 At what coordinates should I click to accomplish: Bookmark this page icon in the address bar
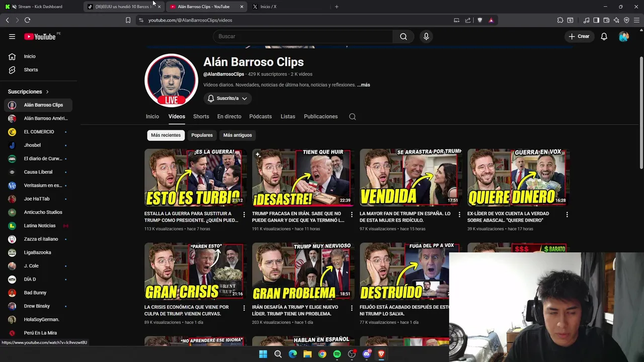[128, 20]
